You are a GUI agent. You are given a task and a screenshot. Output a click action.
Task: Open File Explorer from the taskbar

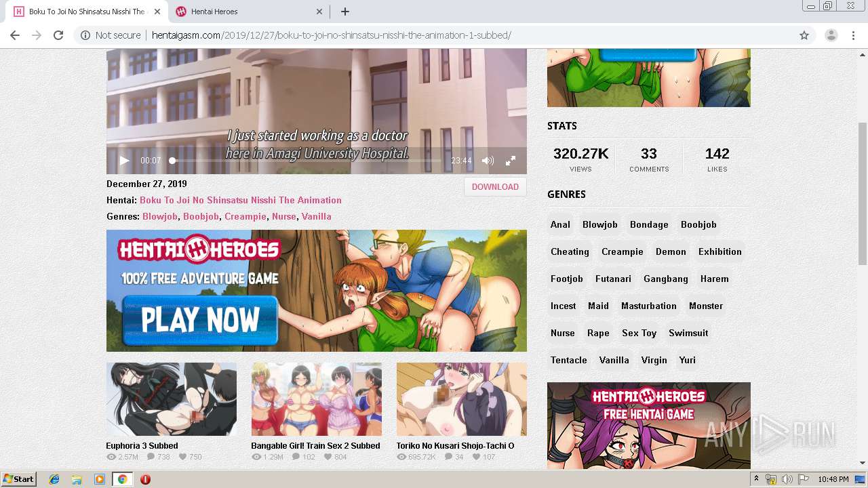pyautogui.click(x=77, y=479)
